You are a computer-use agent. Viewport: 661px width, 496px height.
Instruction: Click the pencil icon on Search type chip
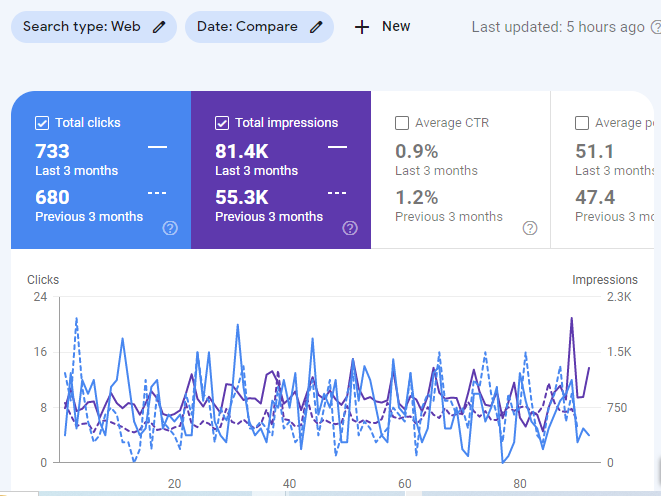coord(159,27)
